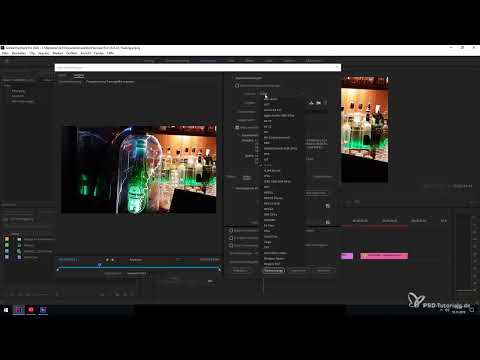
Task: Select AVI (Unkomprimiert) format
Action: [277, 138]
